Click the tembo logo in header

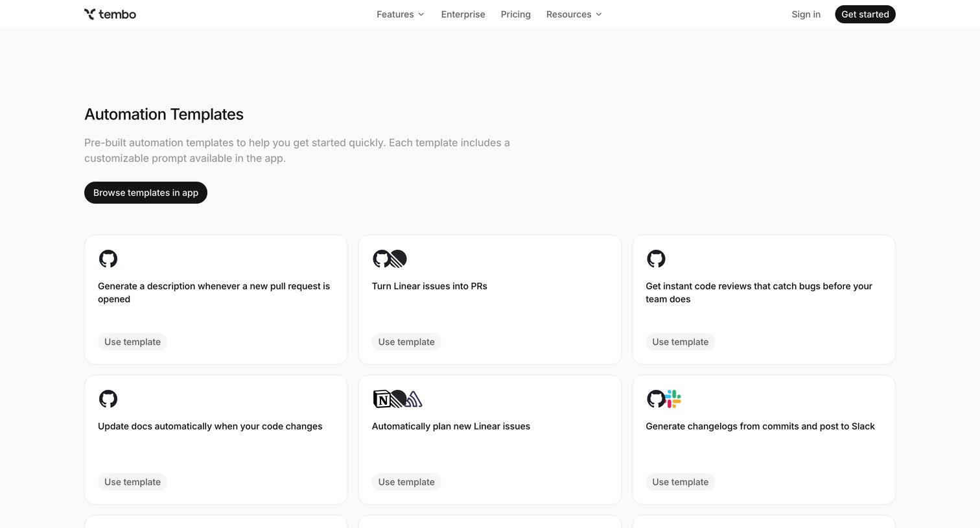[110, 14]
